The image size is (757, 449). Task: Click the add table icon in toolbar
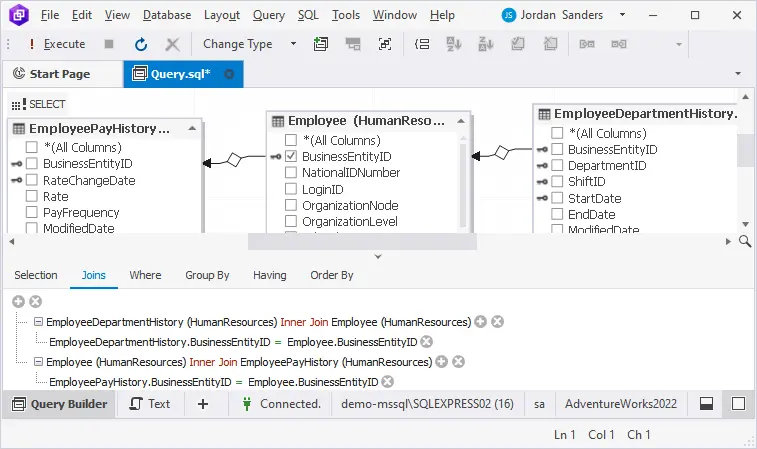point(320,44)
